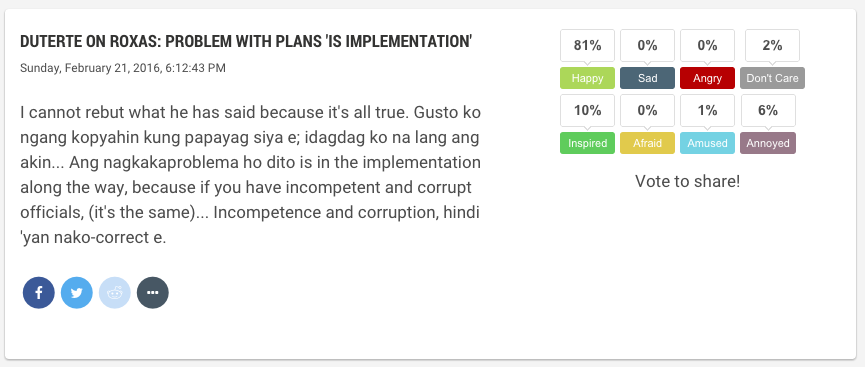Click the article date Sunday, February 21, 2016
Screen dimensions: 865x367
click(x=90, y=68)
